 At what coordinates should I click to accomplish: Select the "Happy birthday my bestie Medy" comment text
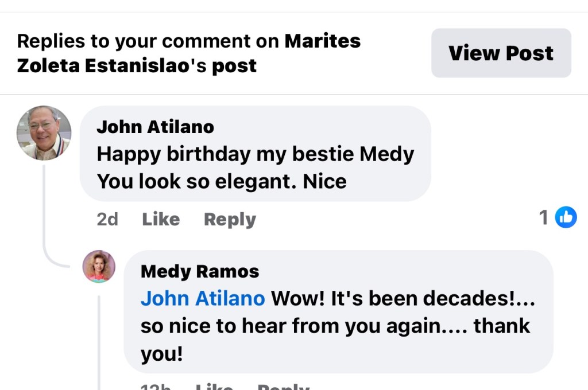click(x=255, y=154)
